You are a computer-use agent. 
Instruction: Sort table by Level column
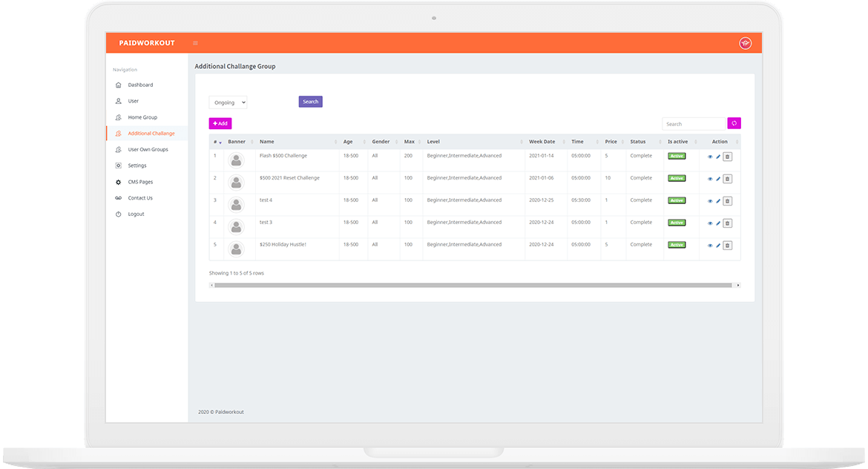(474, 142)
